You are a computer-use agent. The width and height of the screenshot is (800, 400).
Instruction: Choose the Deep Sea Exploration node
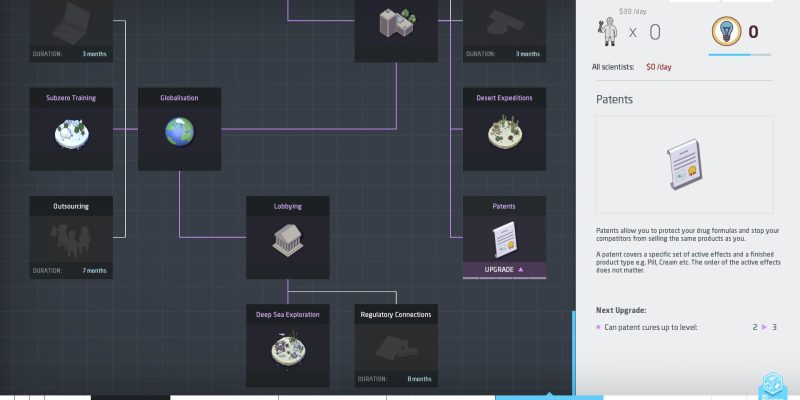[x=288, y=346]
